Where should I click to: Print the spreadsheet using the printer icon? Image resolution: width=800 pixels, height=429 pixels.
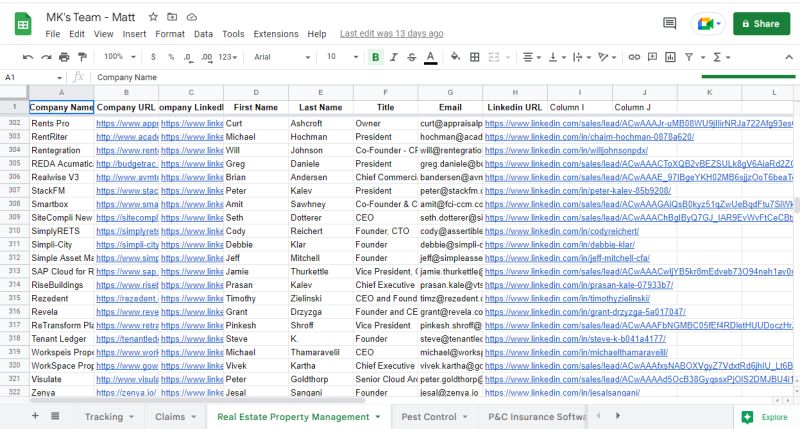[x=64, y=57]
